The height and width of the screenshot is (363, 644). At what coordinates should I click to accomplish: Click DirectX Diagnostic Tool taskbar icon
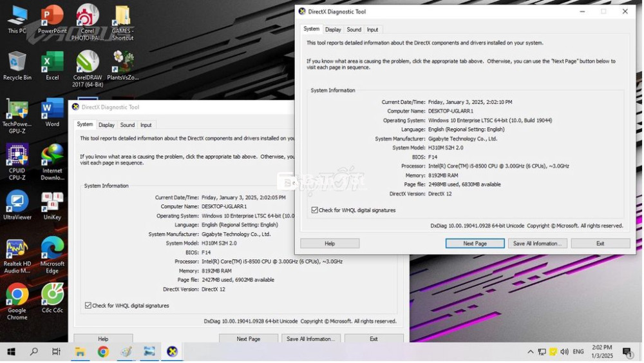click(172, 352)
